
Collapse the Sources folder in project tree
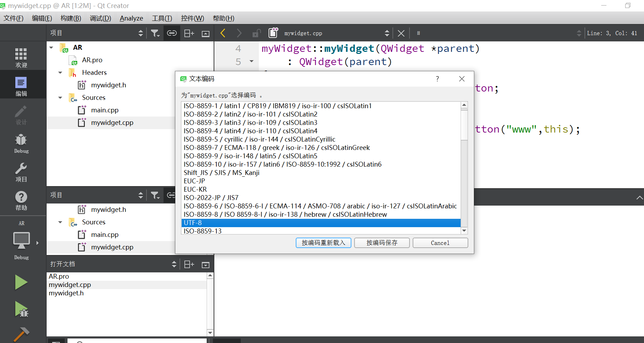(x=60, y=97)
